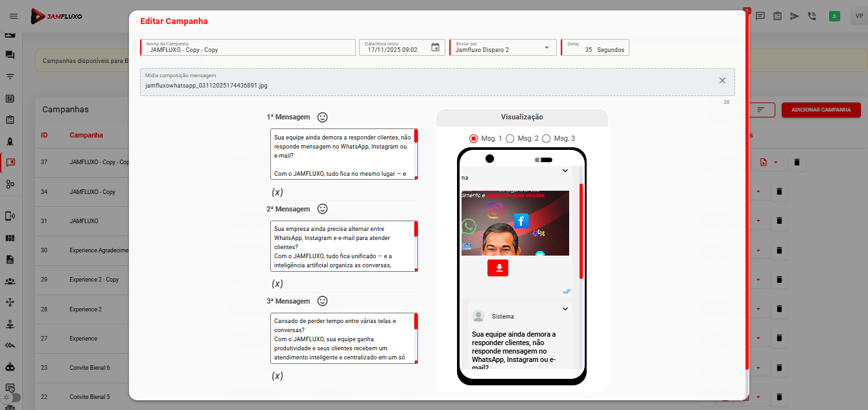
Task: Click the phone call icon in top bar
Action: (x=812, y=16)
